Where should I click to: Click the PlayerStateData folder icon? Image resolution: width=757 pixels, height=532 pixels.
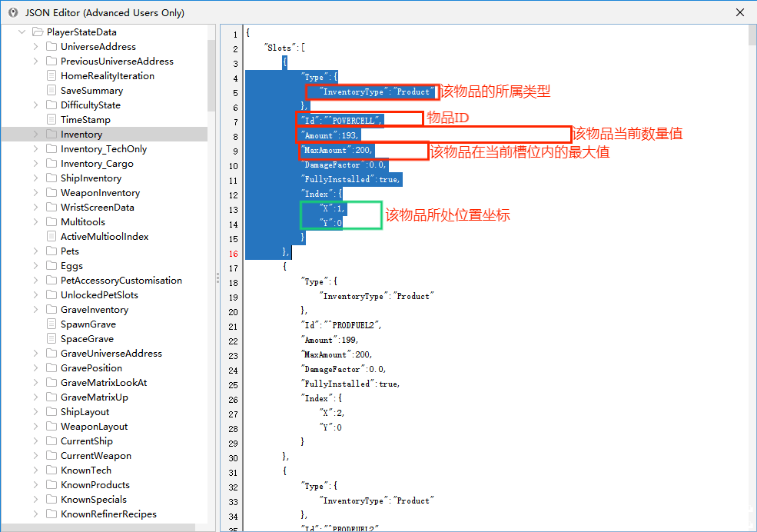[38, 32]
